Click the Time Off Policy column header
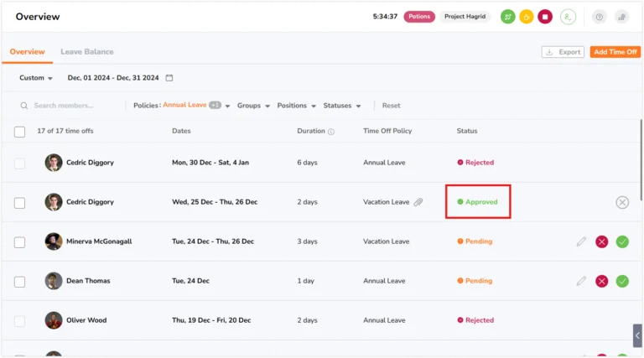Screen dimensions: 644x358 (387, 131)
